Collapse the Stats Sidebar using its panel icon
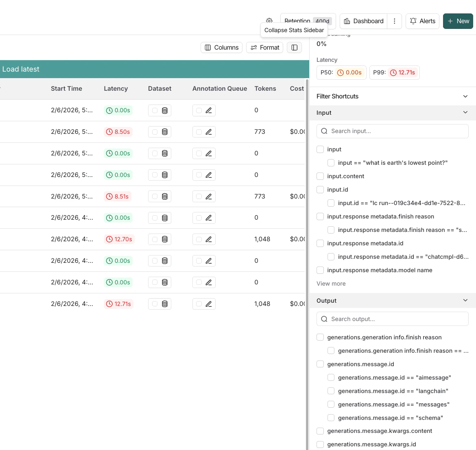 click(x=294, y=48)
